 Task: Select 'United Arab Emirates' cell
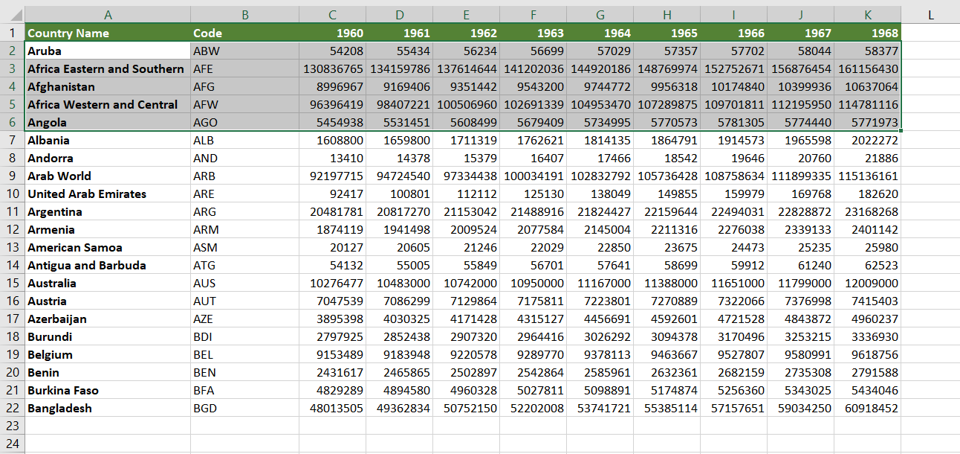click(108, 194)
